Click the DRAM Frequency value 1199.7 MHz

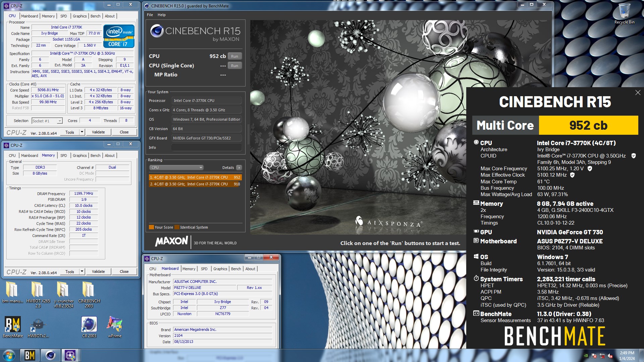[x=84, y=193]
